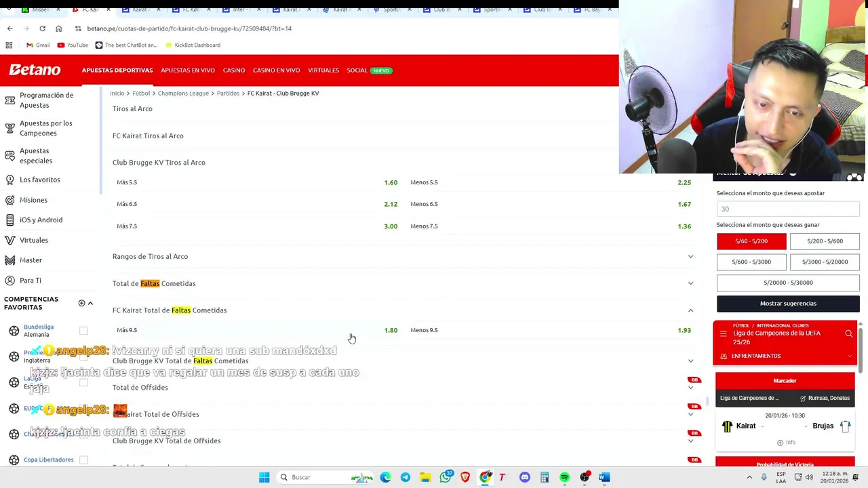Open browser home page
The width and height of the screenshot is (868, 488).
click(x=58, y=28)
